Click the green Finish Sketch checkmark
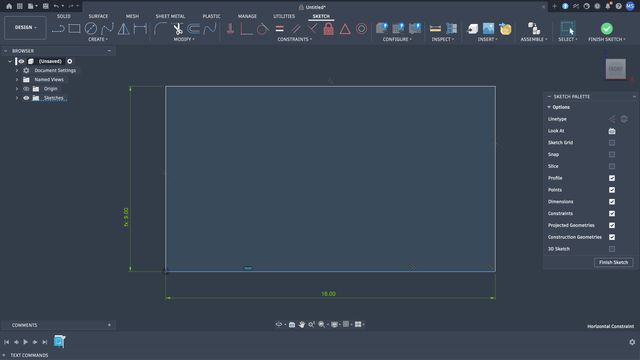The image size is (640, 360). pyautogui.click(x=607, y=29)
